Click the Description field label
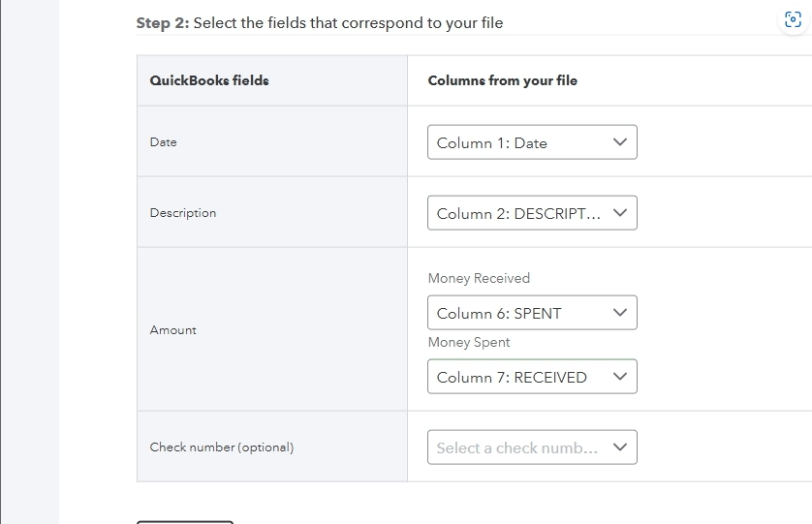Viewport: 812px width, 524px height. point(183,212)
